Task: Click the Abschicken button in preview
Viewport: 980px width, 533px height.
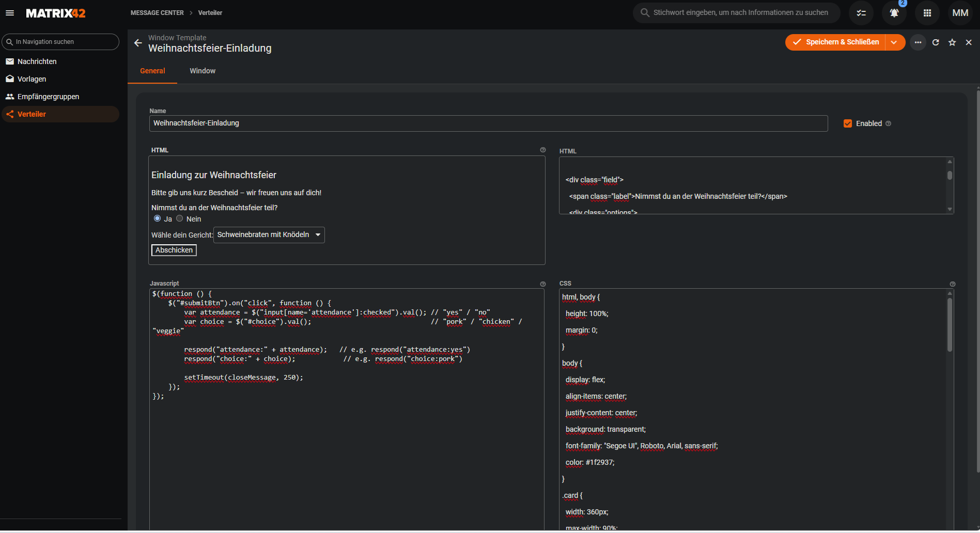Action: point(174,250)
